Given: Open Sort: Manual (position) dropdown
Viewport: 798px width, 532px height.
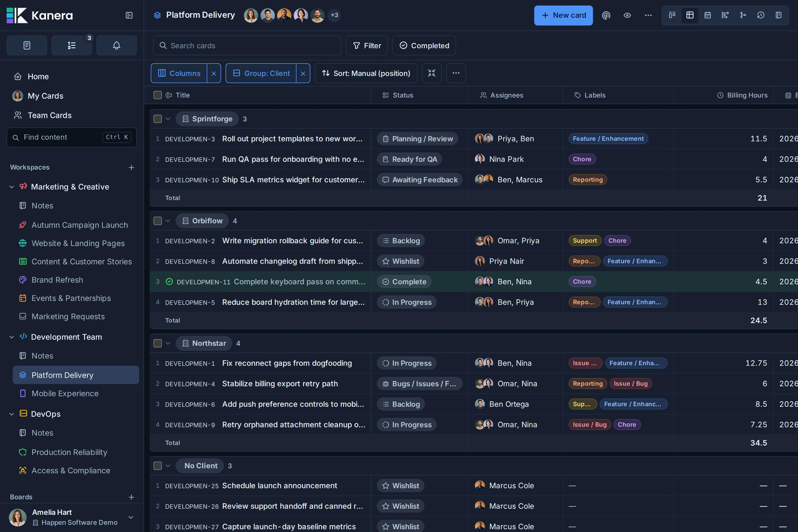Looking at the screenshot, I should [366, 73].
